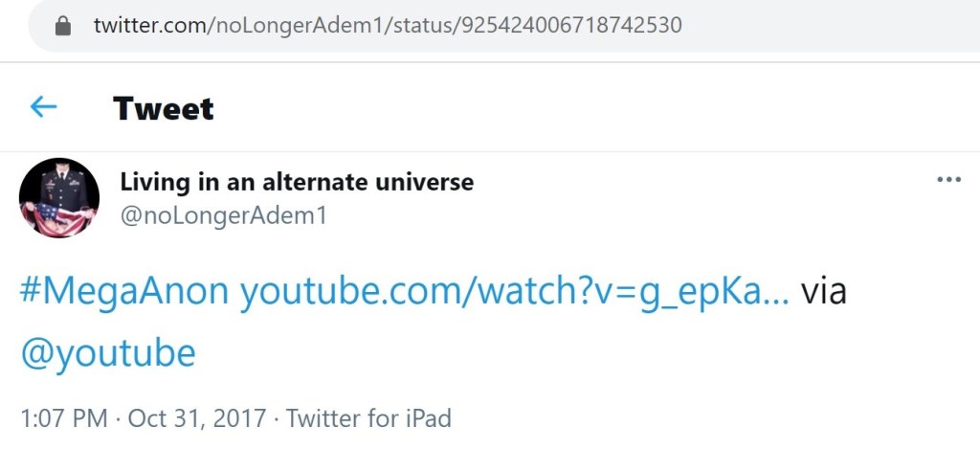Open the #MegaAnon hashtag
The width and height of the screenshot is (980, 449).
(x=124, y=292)
